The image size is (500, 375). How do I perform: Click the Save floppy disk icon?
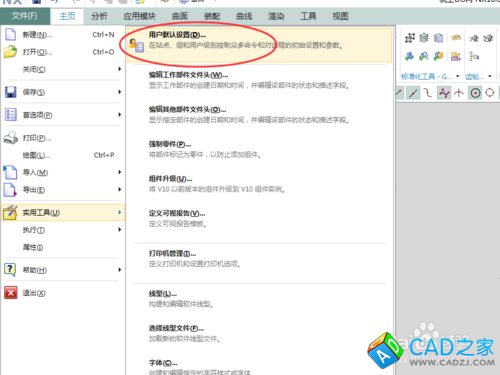[x=11, y=92]
